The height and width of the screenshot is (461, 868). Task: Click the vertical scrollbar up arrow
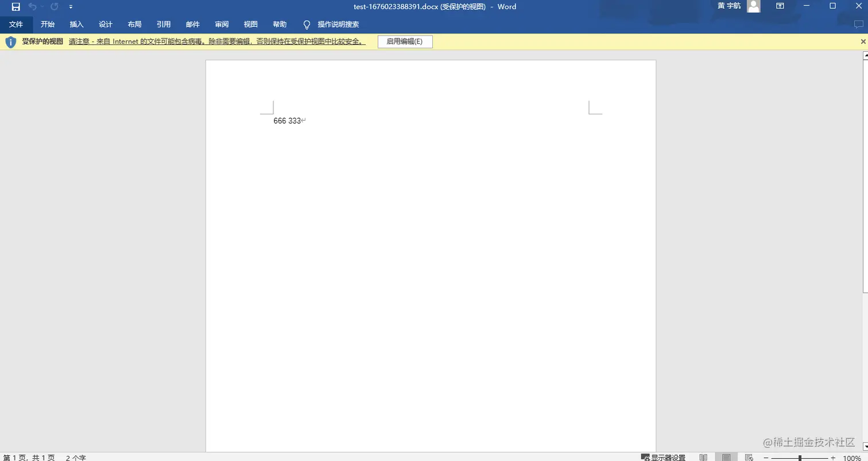point(865,56)
